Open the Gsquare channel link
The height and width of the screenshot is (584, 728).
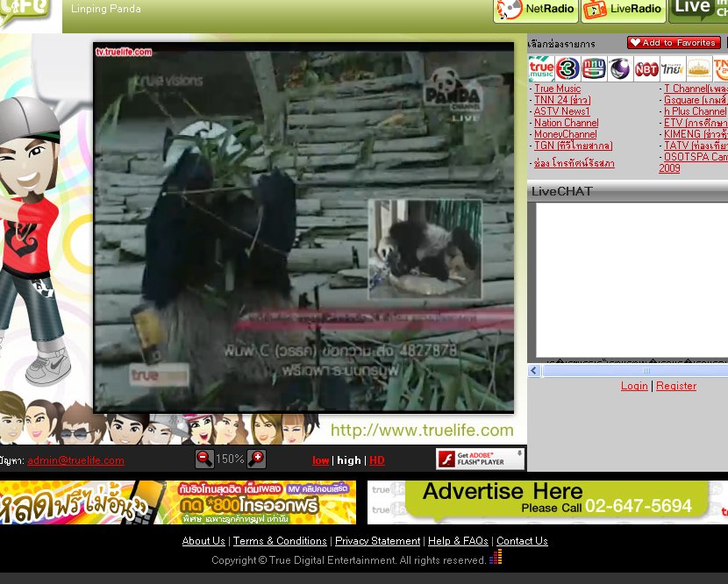coord(696,100)
